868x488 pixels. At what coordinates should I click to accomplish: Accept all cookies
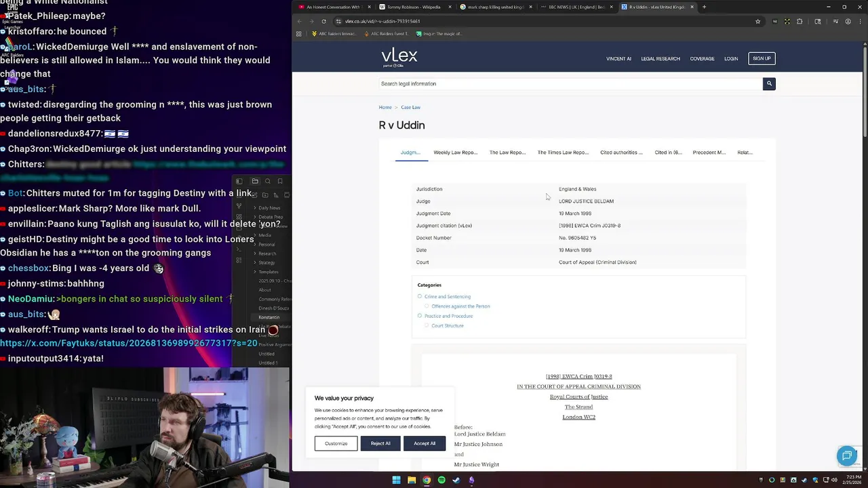pyautogui.click(x=425, y=443)
